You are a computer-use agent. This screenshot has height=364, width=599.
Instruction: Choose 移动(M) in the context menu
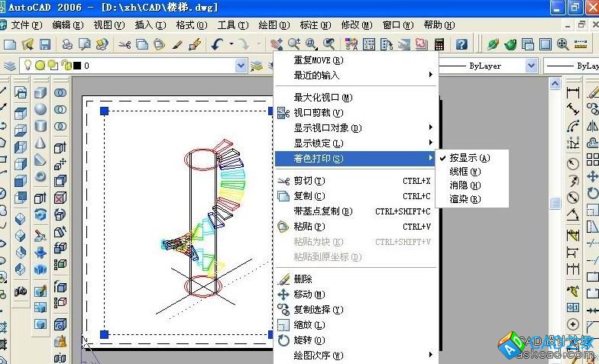pyautogui.click(x=309, y=295)
